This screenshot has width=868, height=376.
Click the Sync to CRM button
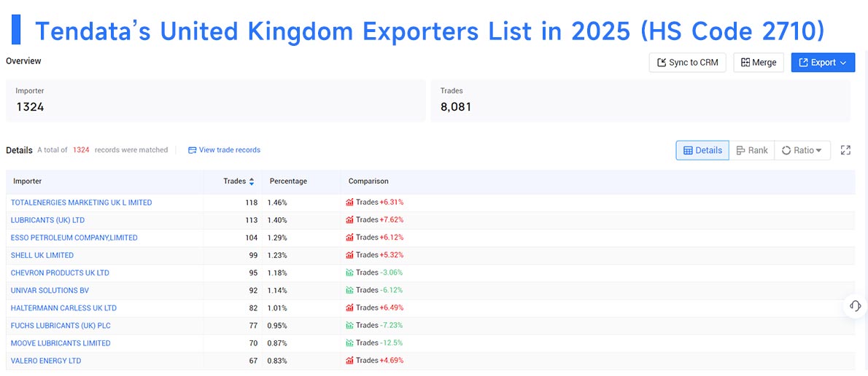pos(687,63)
